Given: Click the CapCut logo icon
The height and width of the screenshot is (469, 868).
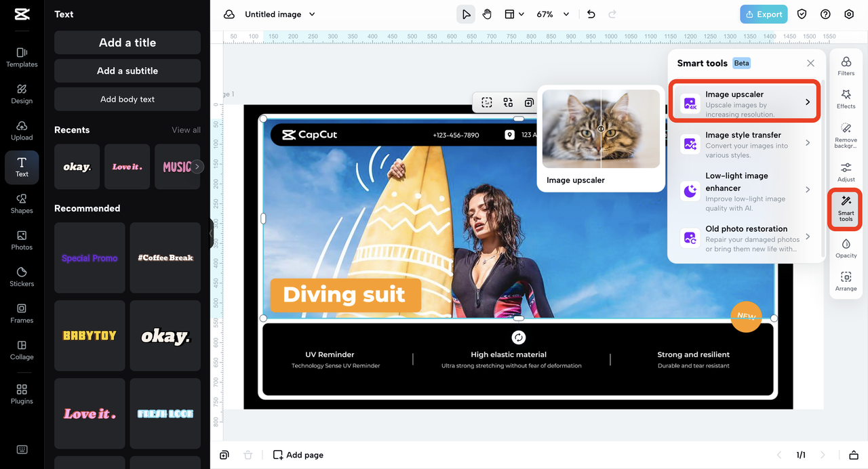Looking at the screenshot, I should [22, 14].
